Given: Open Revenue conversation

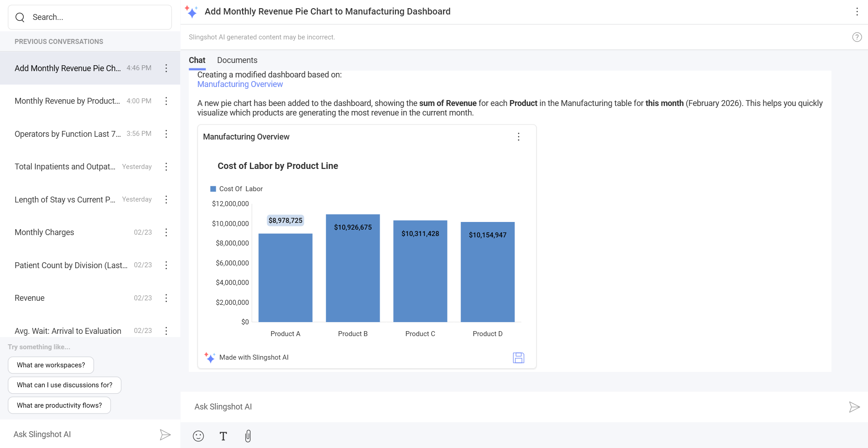Looking at the screenshot, I should [x=90, y=298].
